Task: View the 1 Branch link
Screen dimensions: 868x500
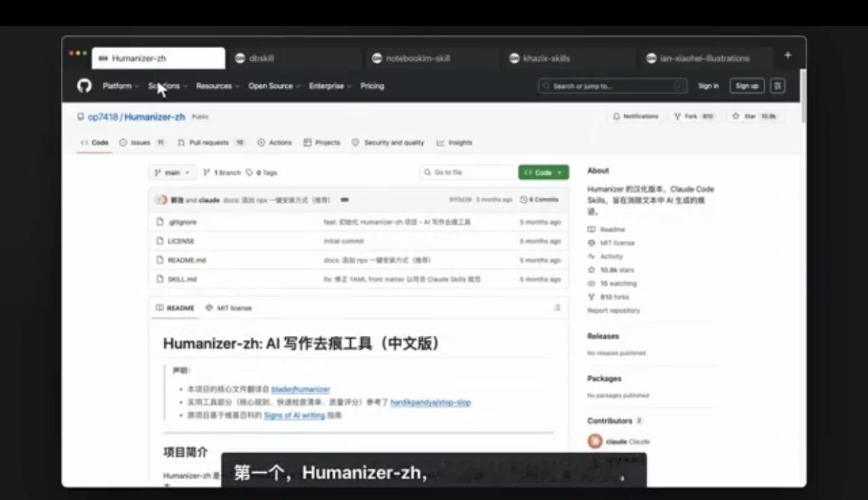Action: [x=222, y=172]
